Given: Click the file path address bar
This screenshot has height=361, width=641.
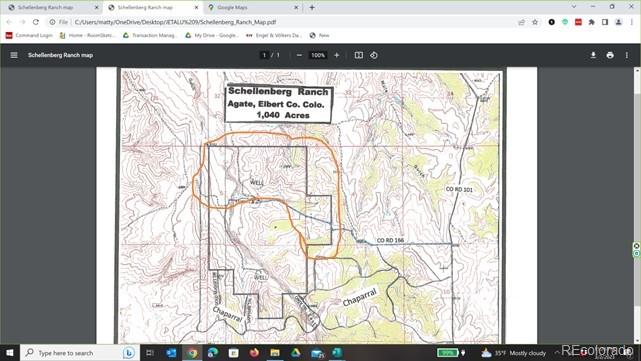Looking at the screenshot, I should [x=175, y=22].
